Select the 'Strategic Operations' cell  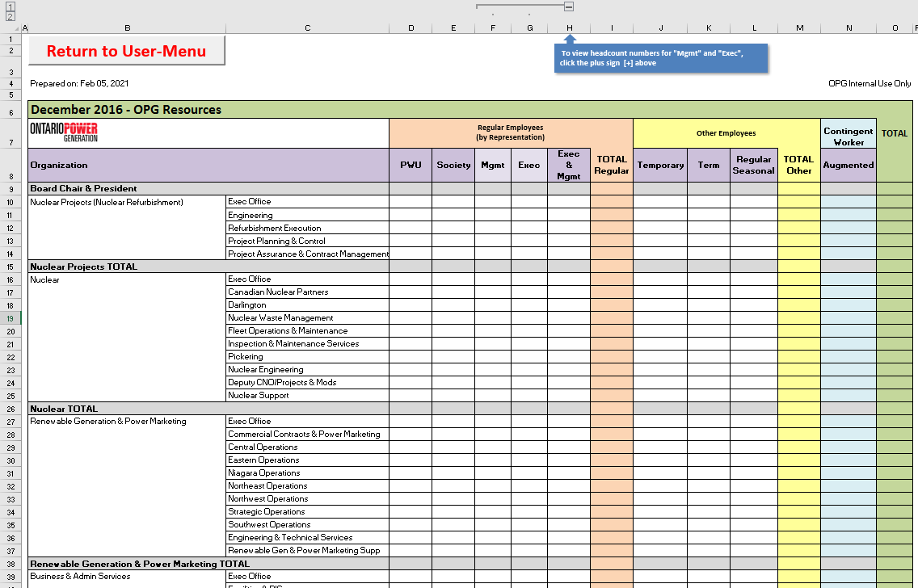(x=307, y=511)
